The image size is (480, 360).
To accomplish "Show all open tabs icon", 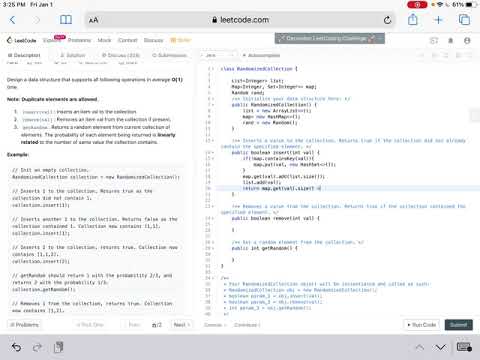I will [x=464, y=20].
